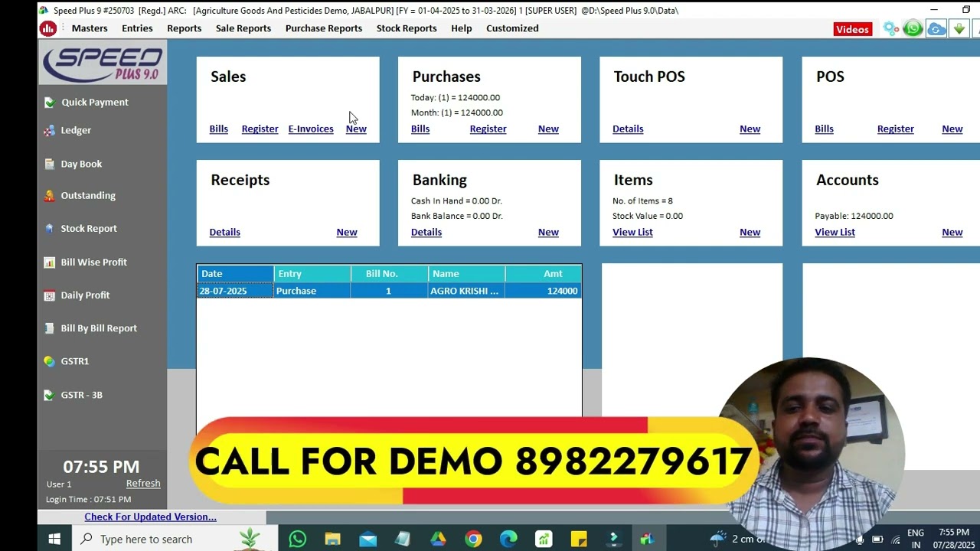
Task: Create New item
Action: (x=750, y=232)
